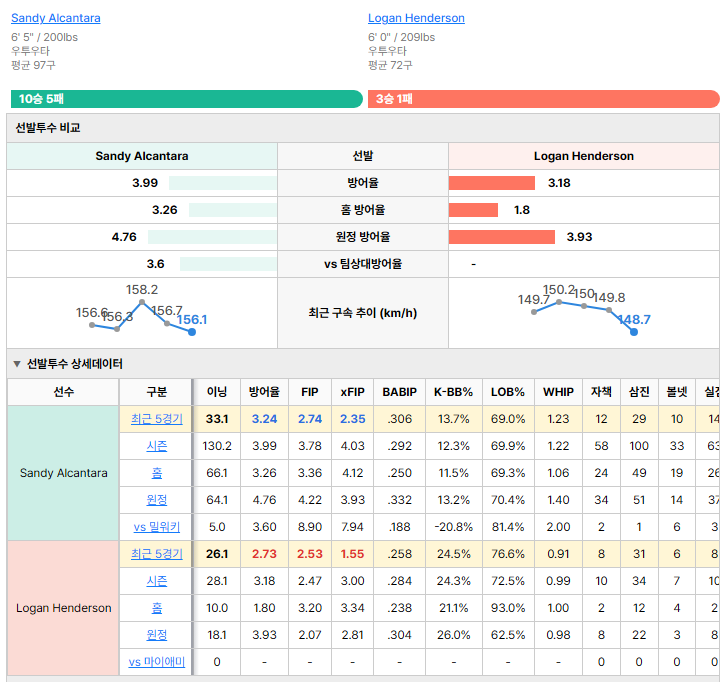Image resolution: width=726 pixels, height=682 pixels.
Task: Click Henderson's red 원정 방어율 bar
Action: click(x=501, y=237)
